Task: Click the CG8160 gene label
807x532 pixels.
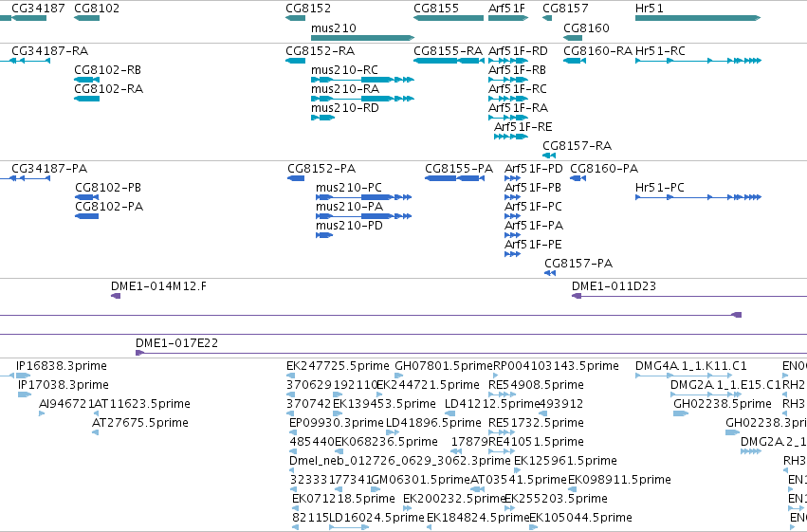Action: coord(586,28)
